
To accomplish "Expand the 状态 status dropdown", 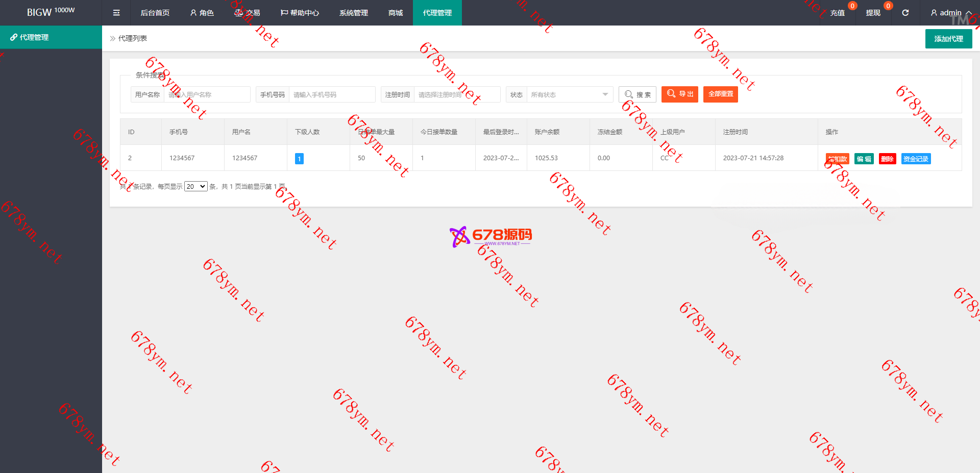I will [x=569, y=94].
